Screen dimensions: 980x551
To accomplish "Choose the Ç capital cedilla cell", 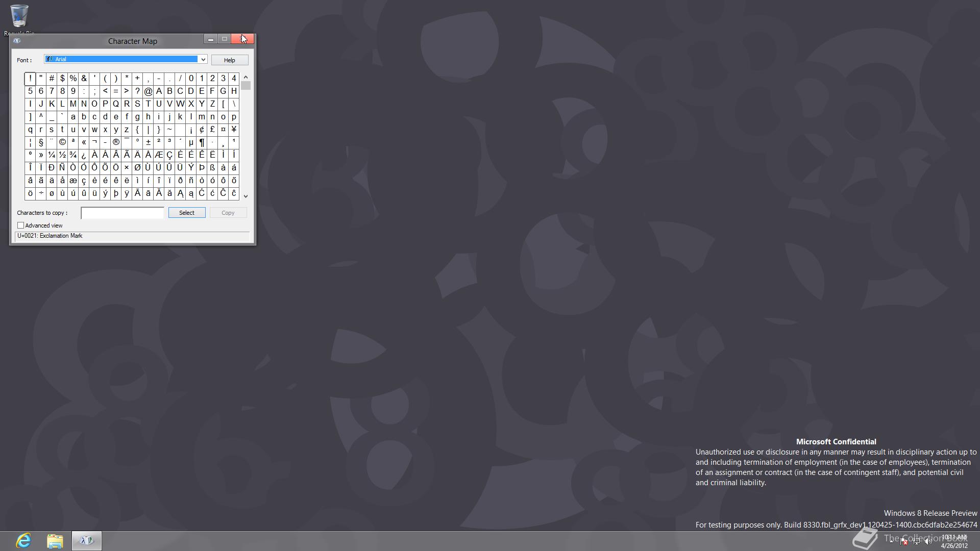I will pyautogui.click(x=169, y=155).
